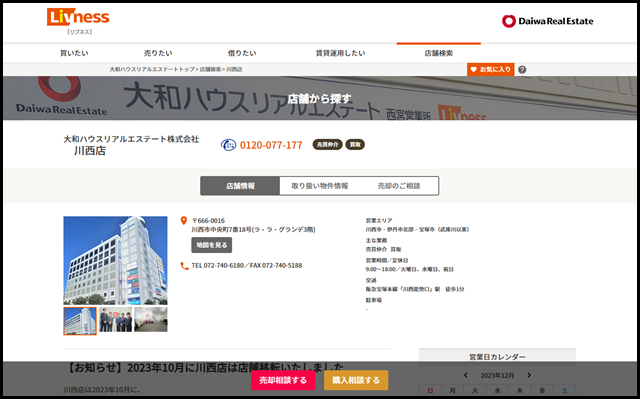Switch to 取り扱い物件情報 tab
Screen dimensions: 640x399
pos(320,186)
